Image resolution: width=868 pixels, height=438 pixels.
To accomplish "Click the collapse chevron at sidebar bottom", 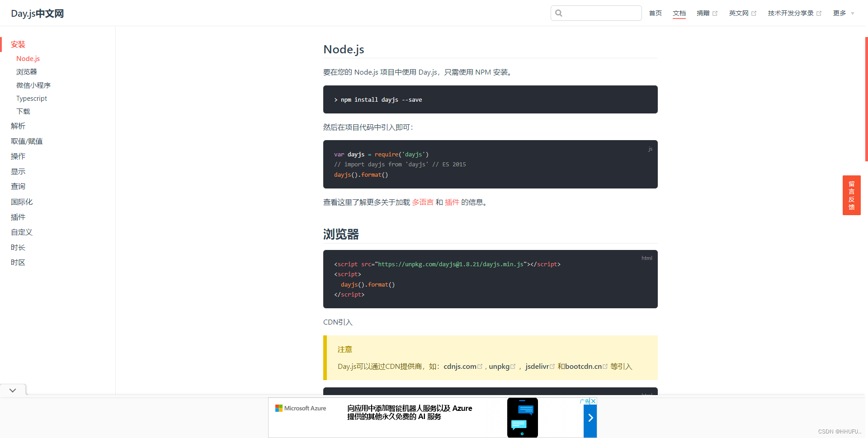I will [x=13, y=390].
